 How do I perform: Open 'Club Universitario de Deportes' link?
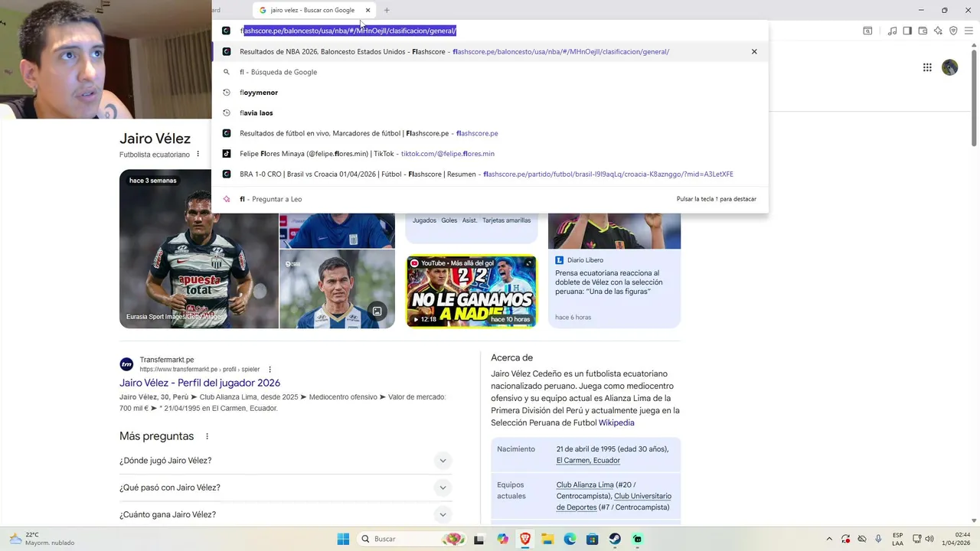614,501
